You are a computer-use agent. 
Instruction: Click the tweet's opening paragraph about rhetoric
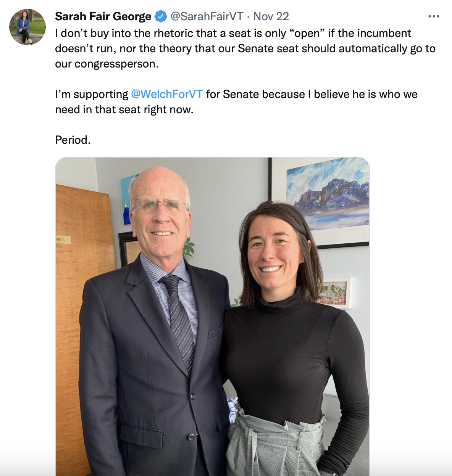click(245, 48)
